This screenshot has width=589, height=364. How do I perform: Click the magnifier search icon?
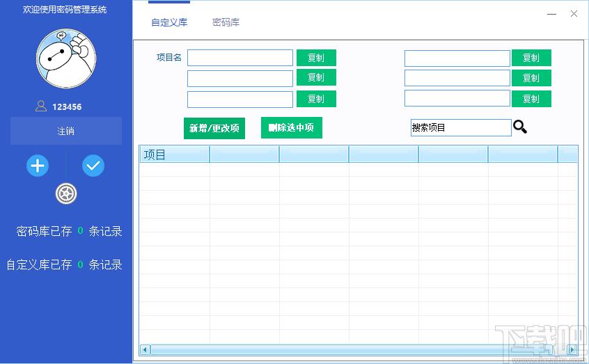pos(520,127)
